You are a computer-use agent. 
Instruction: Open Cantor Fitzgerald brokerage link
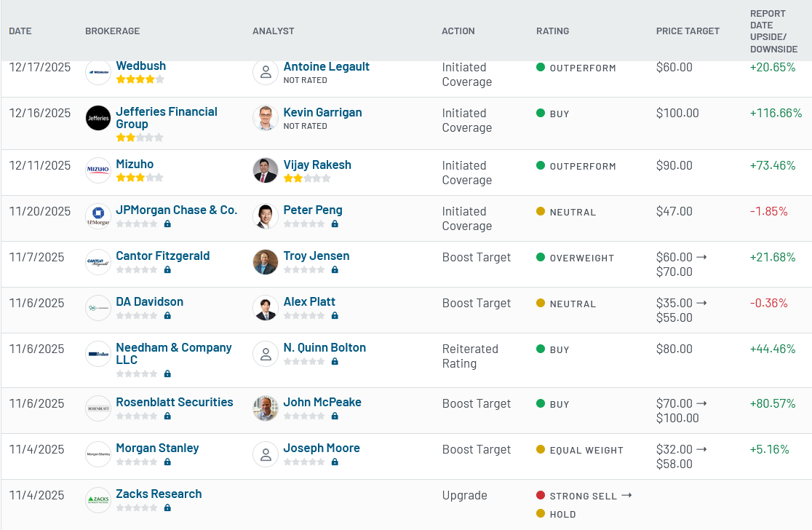162,256
